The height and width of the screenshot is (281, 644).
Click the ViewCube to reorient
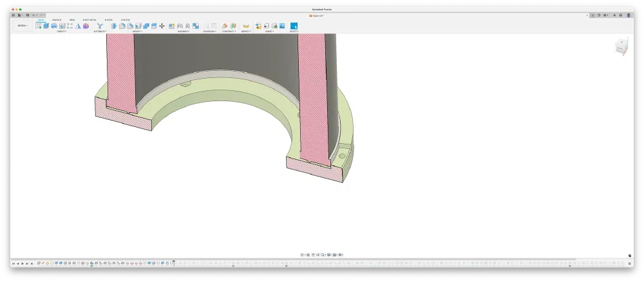(621, 46)
